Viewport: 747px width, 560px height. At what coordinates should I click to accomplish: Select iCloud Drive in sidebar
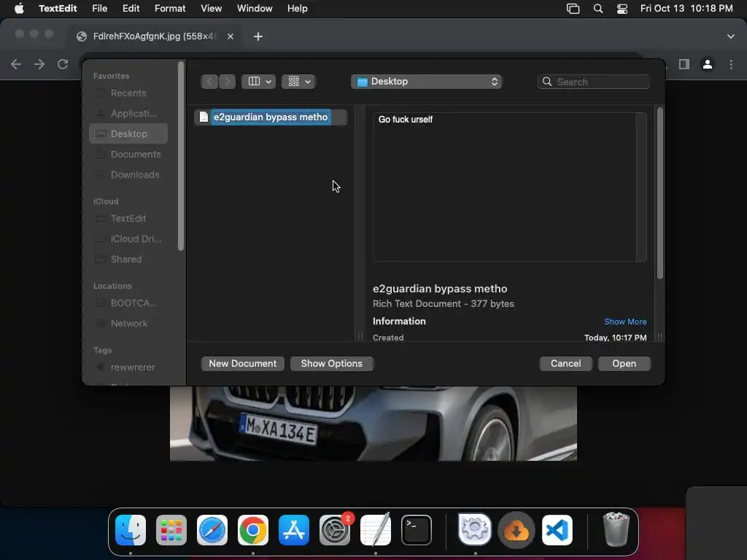128,238
